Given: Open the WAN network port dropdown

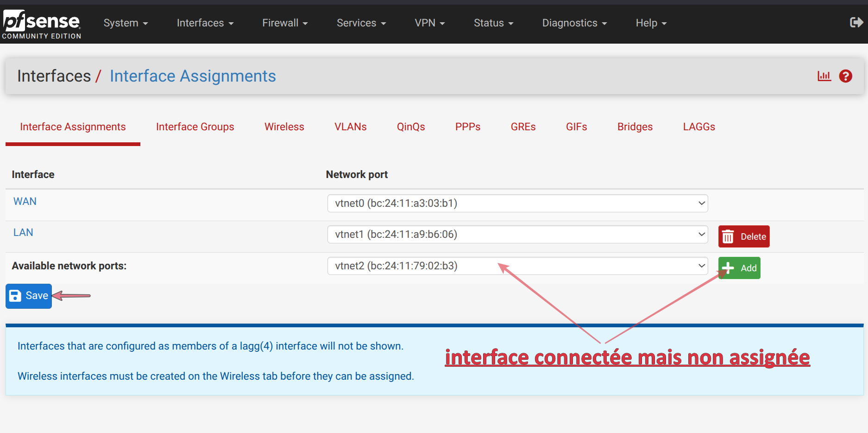Looking at the screenshot, I should (517, 204).
